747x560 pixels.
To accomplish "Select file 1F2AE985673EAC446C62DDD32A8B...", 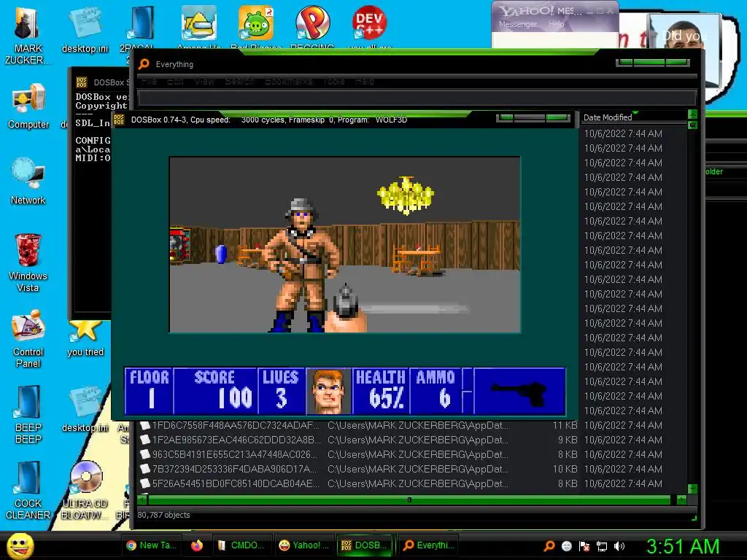I will pyautogui.click(x=236, y=440).
